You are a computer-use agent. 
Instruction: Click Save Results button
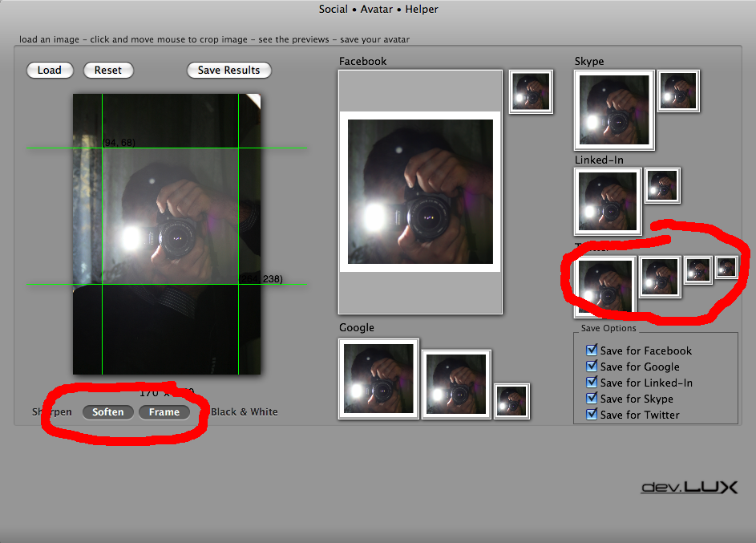[x=228, y=71]
